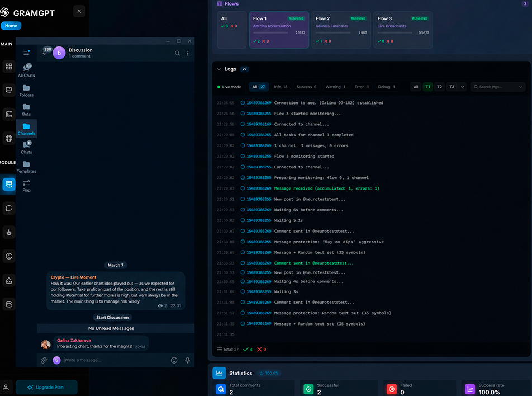
Task: Click the Flow 3 progress bar
Action: click(395, 33)
